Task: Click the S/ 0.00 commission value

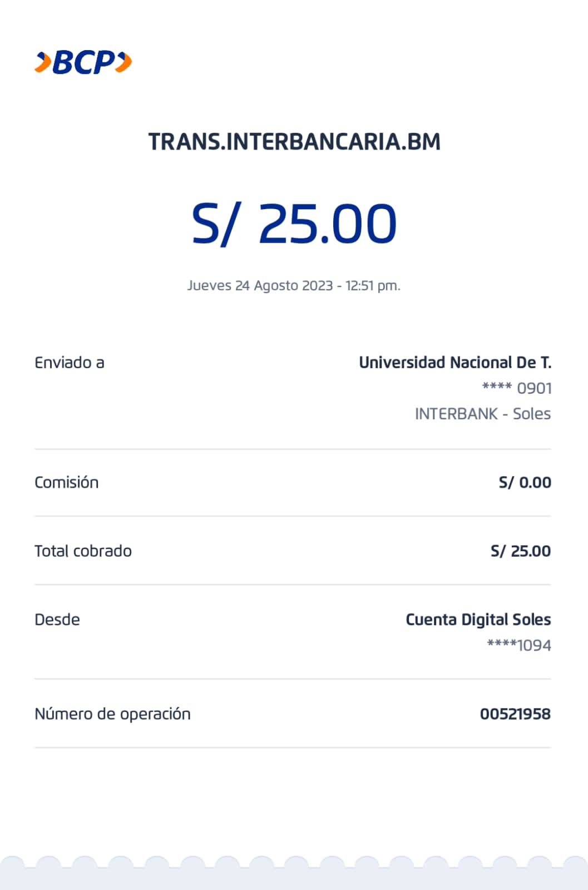Action: [525, 482]
